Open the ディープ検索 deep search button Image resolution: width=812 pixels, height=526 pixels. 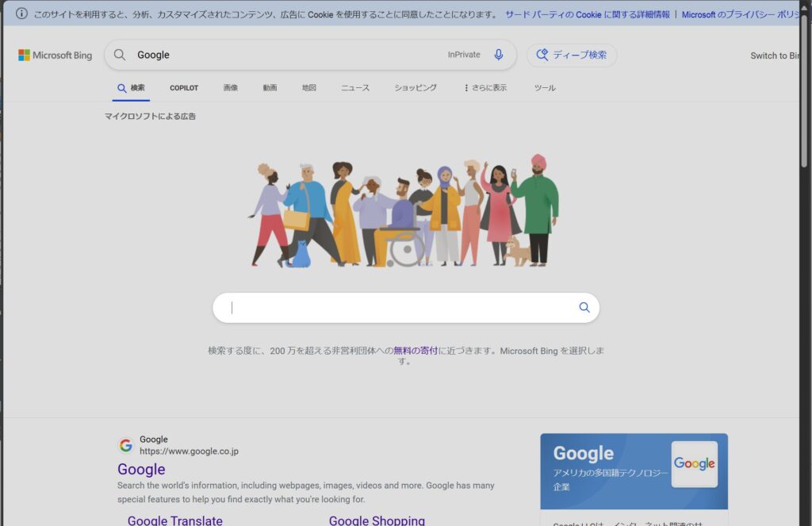coord(572,55)
